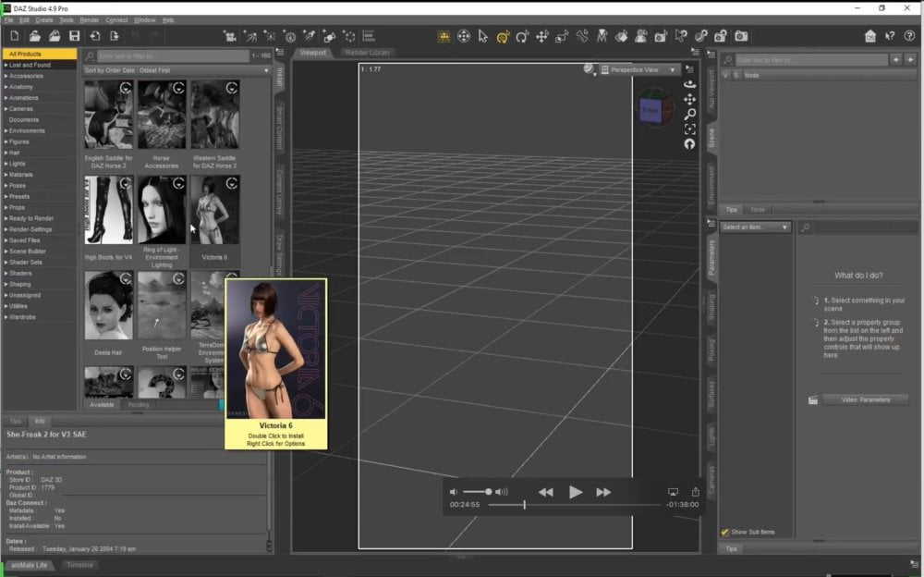Click the Video Parameters button

pyautogui.click(x=866, y=400)
